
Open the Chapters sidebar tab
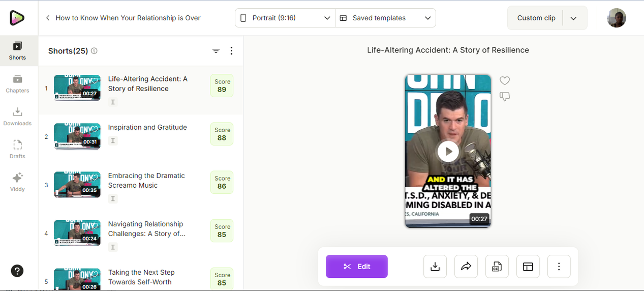(x=17, y=84)
